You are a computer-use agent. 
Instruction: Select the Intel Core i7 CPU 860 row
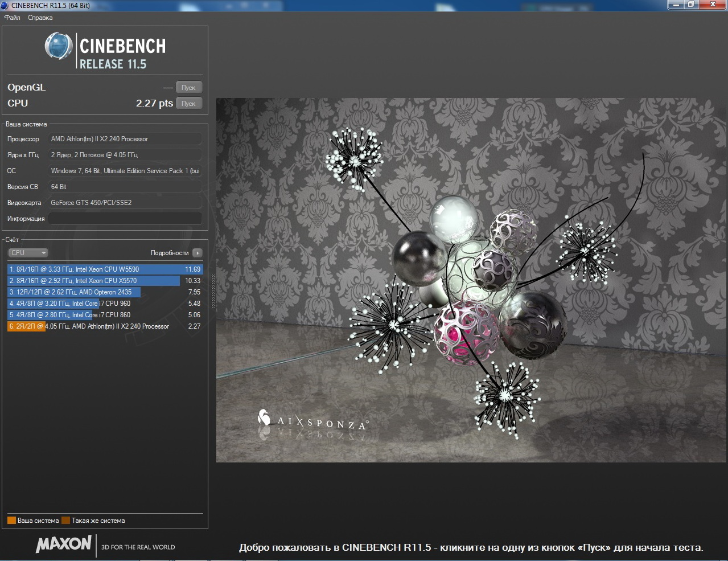[x=105, y=315]
